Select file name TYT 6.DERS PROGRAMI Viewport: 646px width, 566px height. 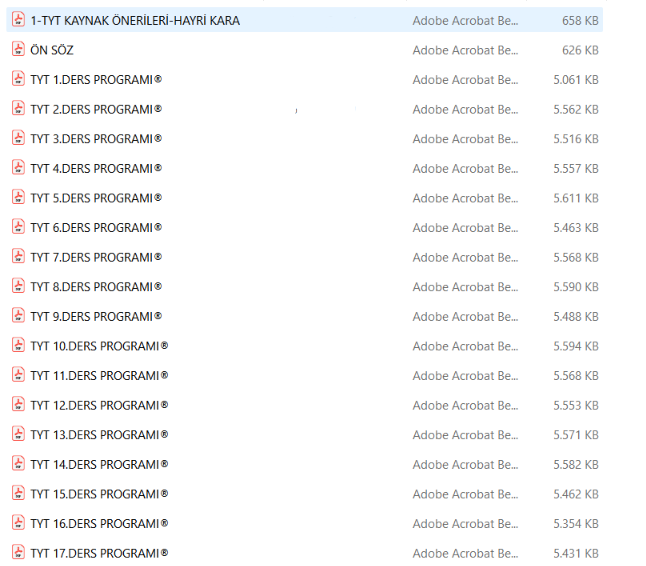click(x=96, y=228)
